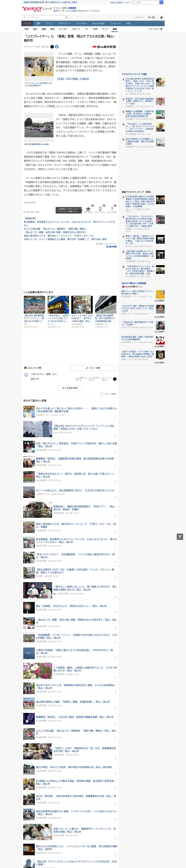This screenshot has width=186, height=868.
Task: Share the comment via X icon
Action: click(x=115, y=379)
